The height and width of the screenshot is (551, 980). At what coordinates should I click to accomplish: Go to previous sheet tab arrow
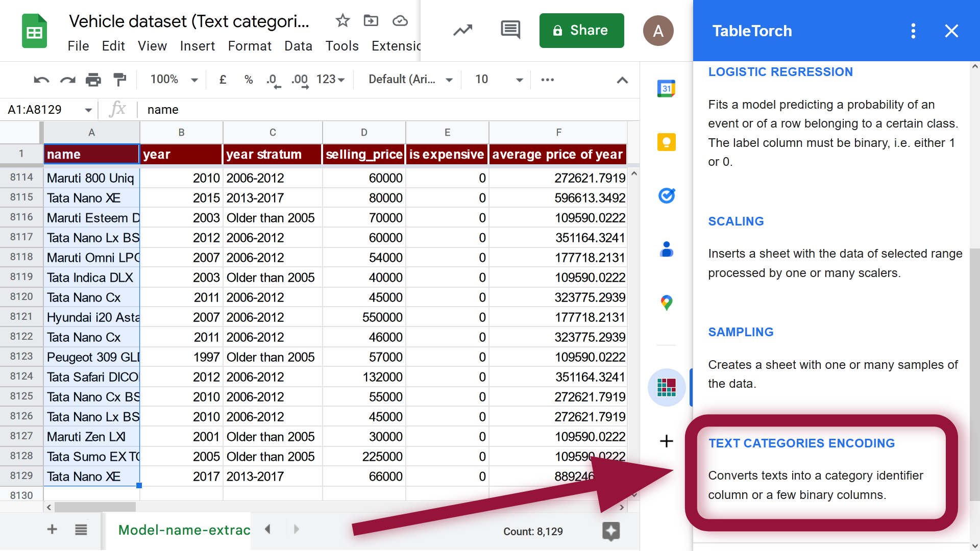click(x=267, y=530)
